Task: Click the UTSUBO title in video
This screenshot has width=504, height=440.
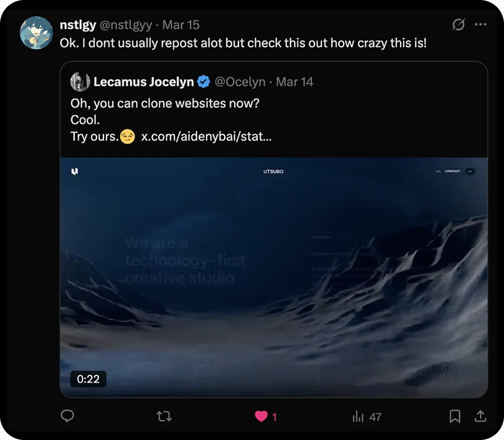Action: (273, 172)
